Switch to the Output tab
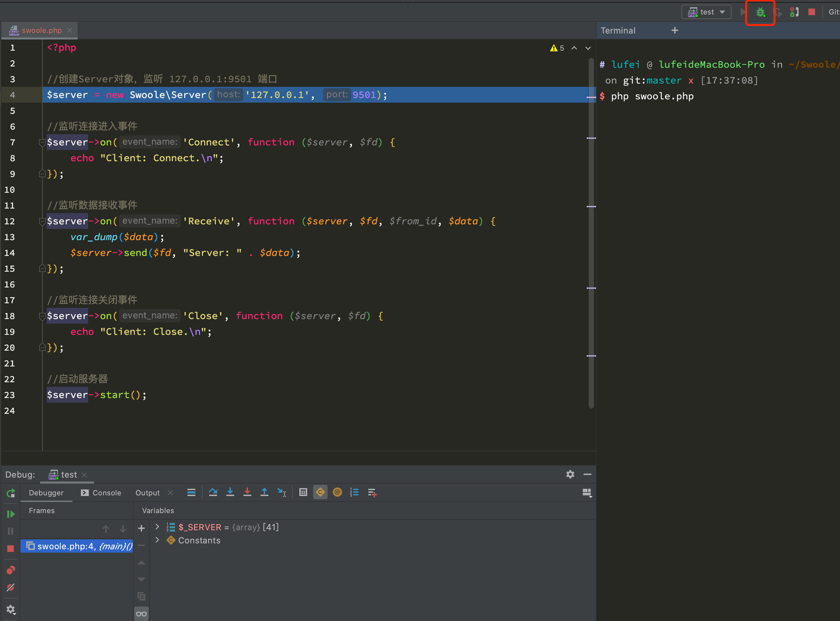840x621 pixels. click(x=147, y=493)
